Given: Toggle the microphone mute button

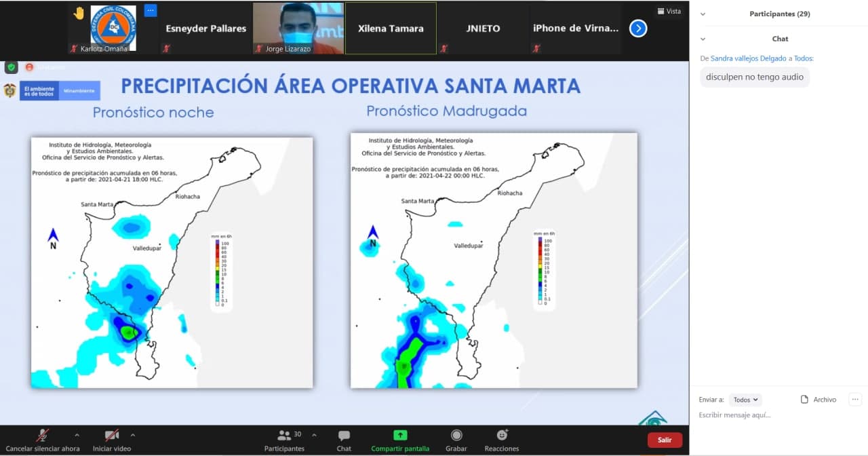Looking at the screenshot, I should pyautogui.click(x=42, y=436).
